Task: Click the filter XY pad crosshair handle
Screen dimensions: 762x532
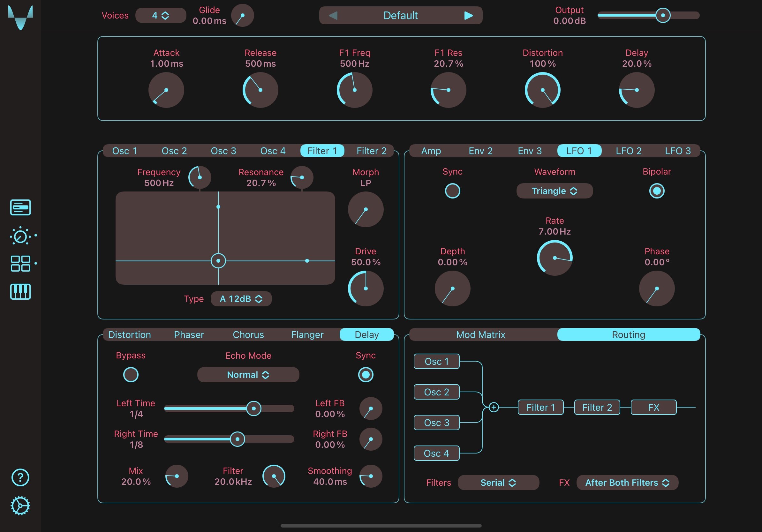Action: point(218,261)
